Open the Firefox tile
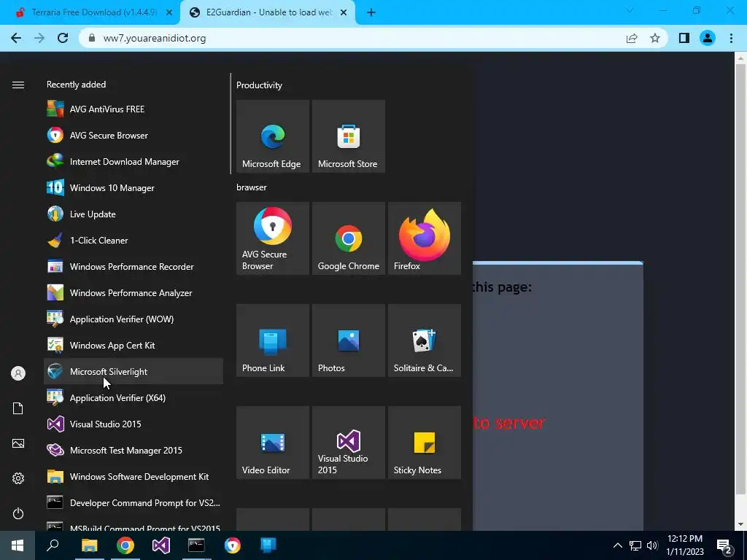 424,238
